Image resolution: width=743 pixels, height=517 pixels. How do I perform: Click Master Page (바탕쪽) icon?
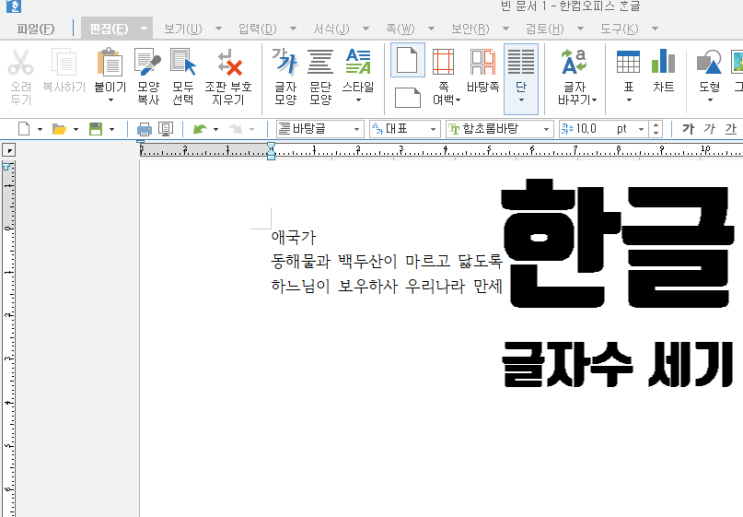(482, 63)
